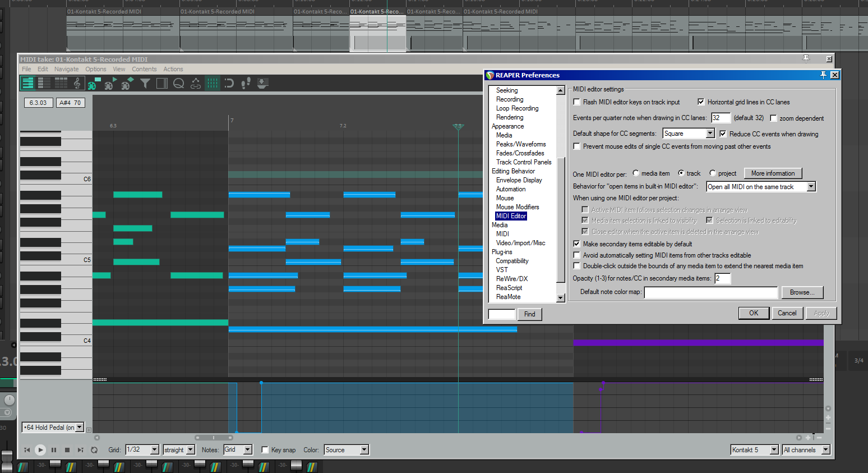The width and height of the screenshot is (868, 473).
Task: Select project radio option
Action: 713,173
